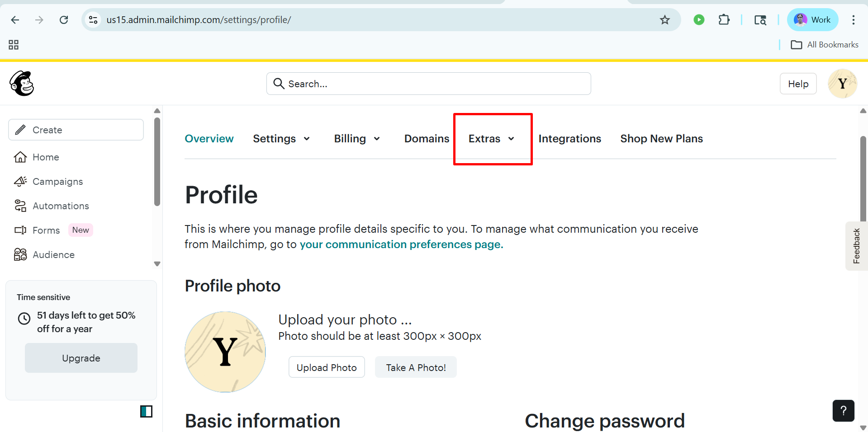Open the question mark help widget

tap(843, 411)
